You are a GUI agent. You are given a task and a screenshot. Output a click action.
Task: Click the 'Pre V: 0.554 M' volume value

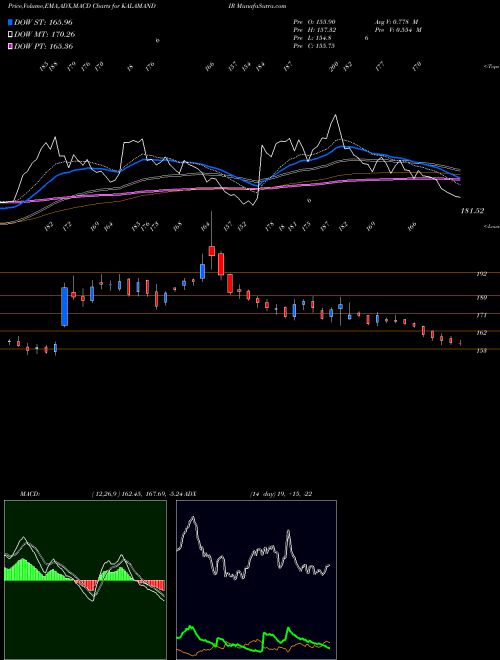tap(397, 30)
